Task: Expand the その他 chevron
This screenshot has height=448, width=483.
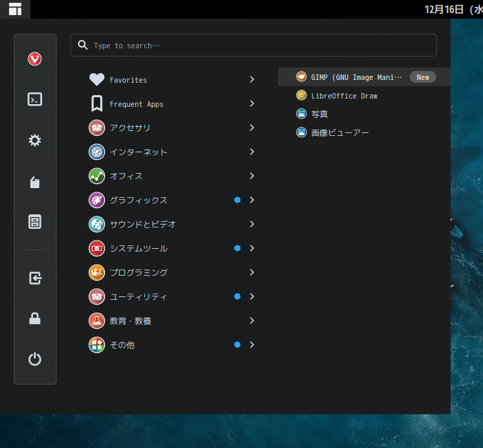Action: click(x=252, y=345)
